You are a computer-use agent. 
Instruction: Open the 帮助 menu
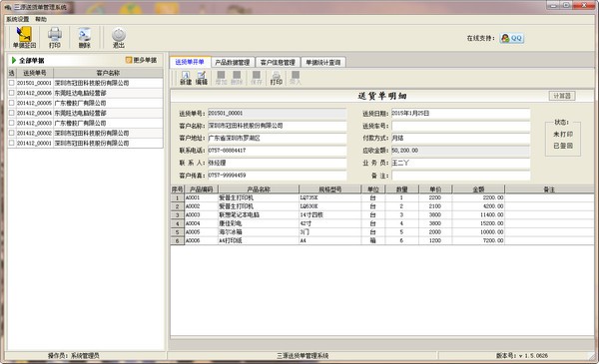coord(41,19)
